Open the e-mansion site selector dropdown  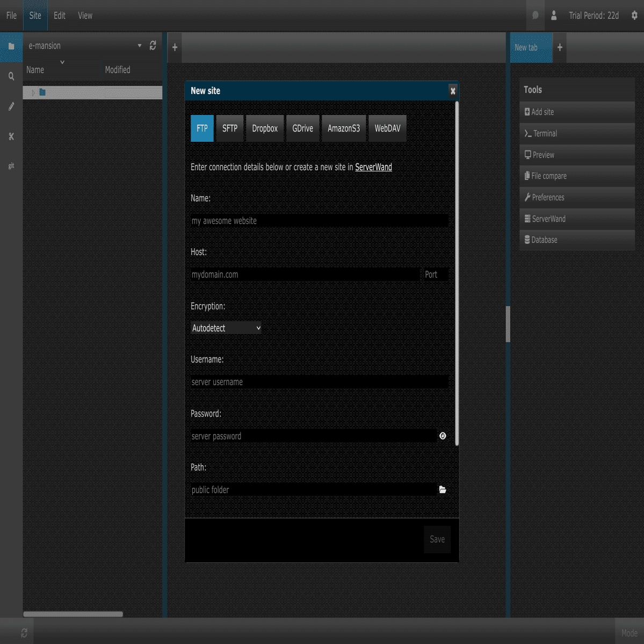(x=85, y=46)
